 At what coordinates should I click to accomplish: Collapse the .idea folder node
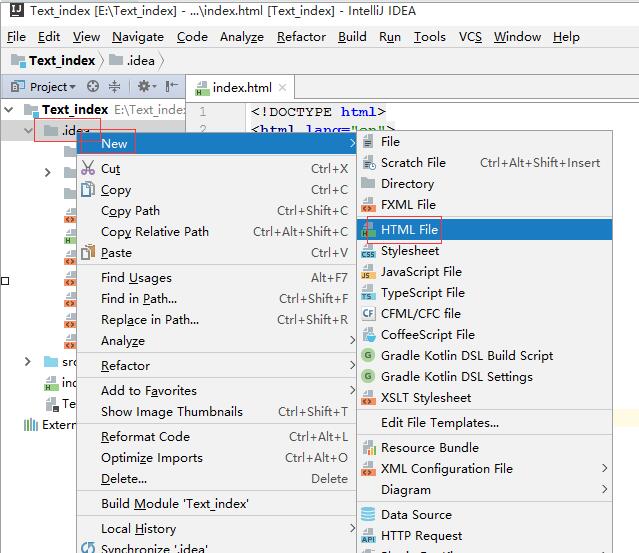pos(28,130)
